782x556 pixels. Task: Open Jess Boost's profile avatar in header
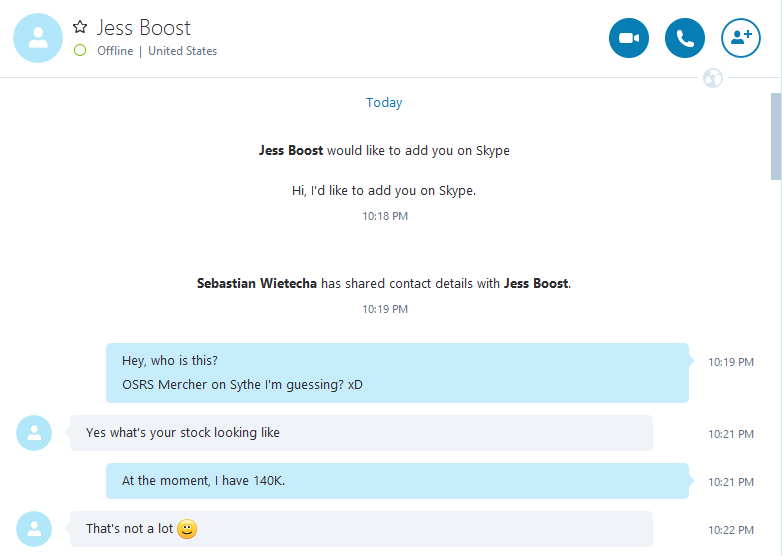point(38,38)
